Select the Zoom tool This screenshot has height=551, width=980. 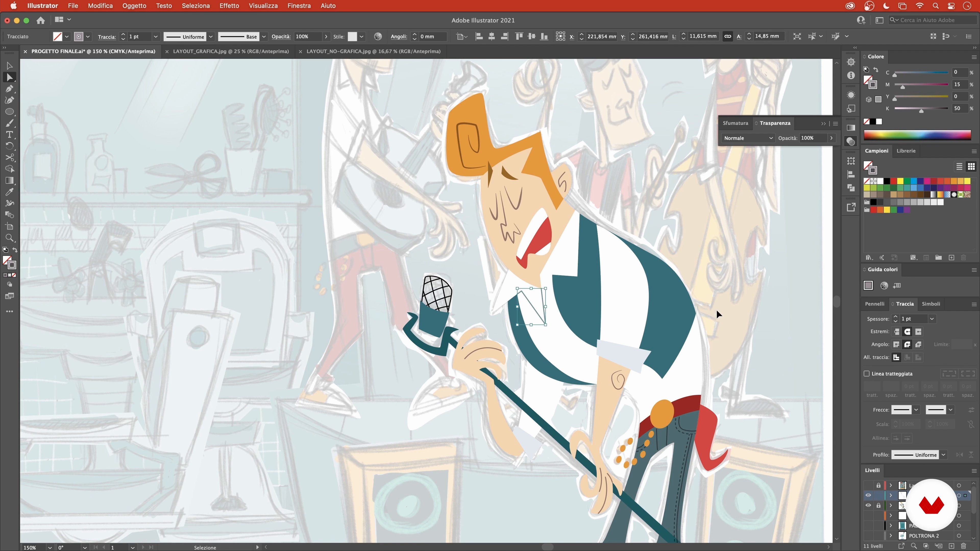point(9,238)
